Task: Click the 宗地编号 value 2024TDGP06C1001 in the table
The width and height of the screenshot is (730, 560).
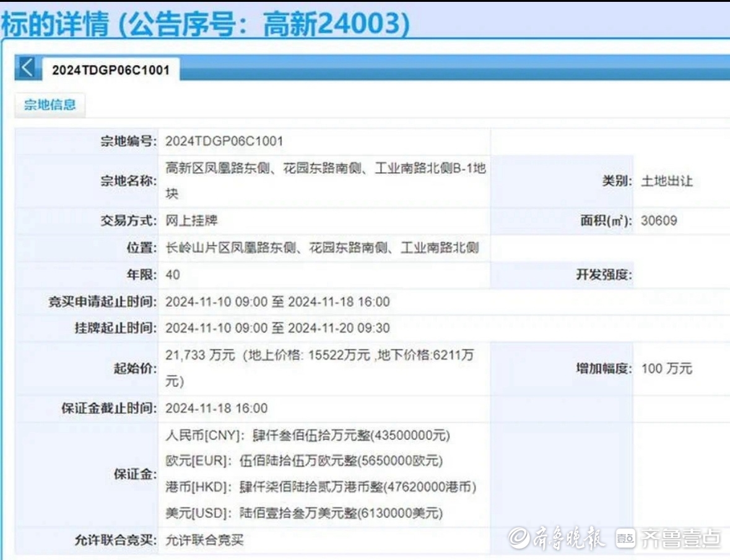Action: 224,141
